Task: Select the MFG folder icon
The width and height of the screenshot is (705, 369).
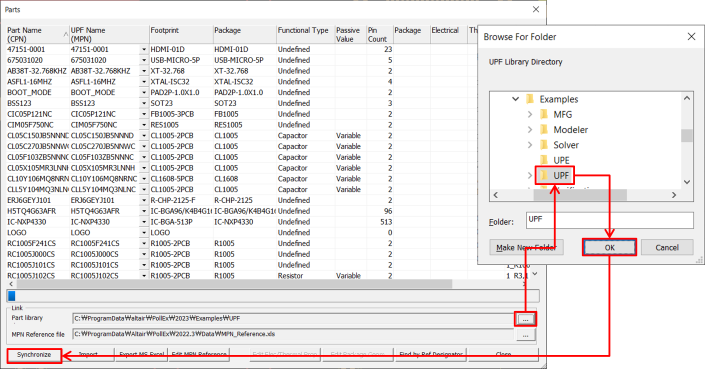Action: click(544, 114)
